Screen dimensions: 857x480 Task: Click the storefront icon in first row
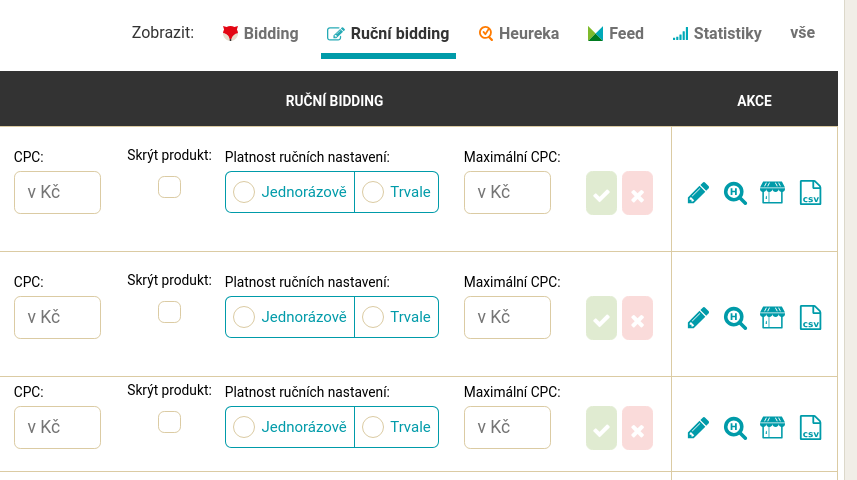[x=772, y=192]
